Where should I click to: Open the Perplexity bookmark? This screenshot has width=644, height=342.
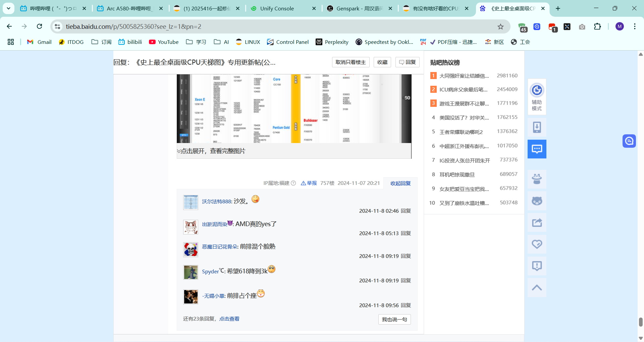(x=332, y=42)
